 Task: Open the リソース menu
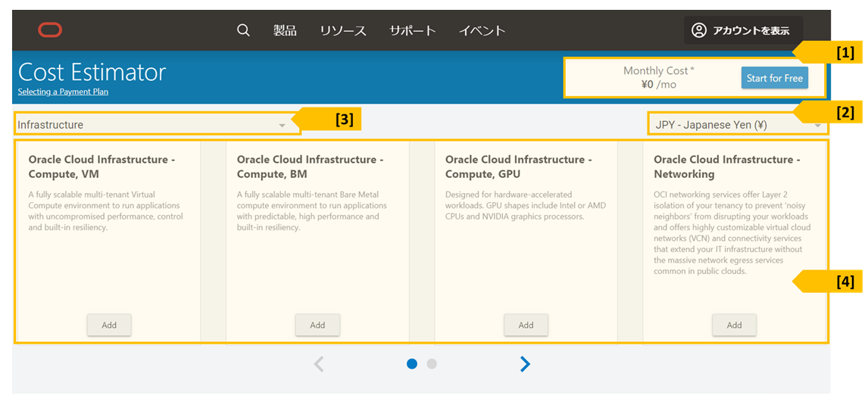pos(343,30)
